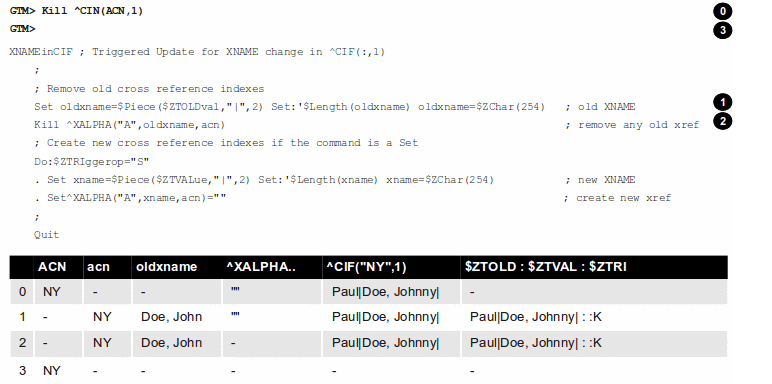772x384 pixels.
Task: Select row number 3 in the table
Action: click(368, 370)
